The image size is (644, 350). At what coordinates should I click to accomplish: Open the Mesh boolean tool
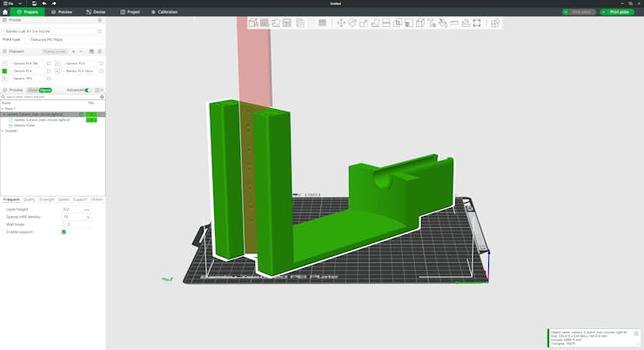pos(398,23)
